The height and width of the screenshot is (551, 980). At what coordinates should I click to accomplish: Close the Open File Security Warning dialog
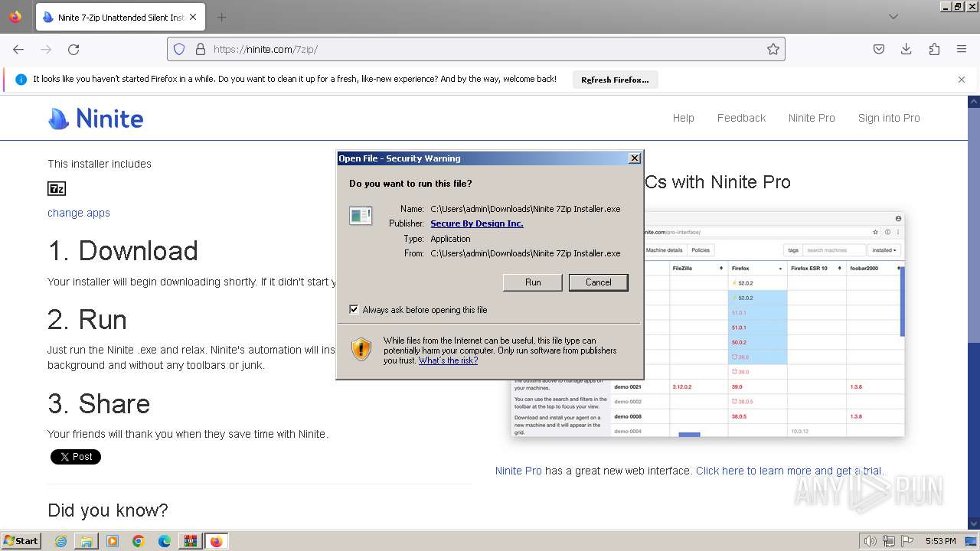634,158
